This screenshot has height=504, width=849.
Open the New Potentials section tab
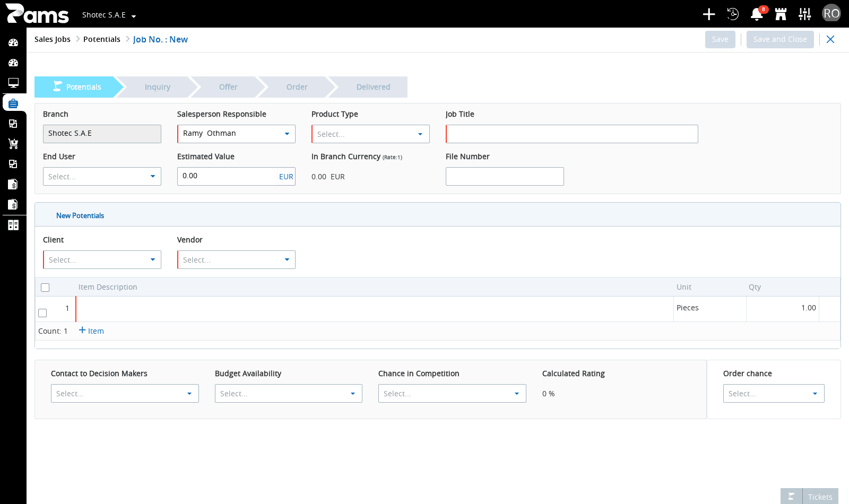coord(80,215)
